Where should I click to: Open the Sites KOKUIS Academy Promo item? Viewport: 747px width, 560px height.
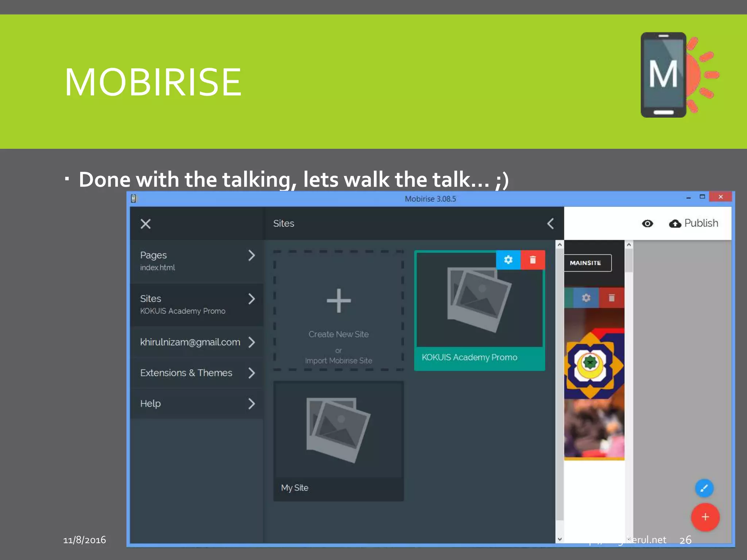[x=197, y=305]
